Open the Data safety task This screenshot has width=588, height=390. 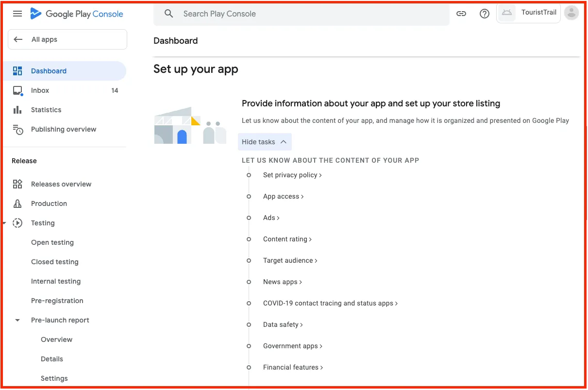click(283, 324)
